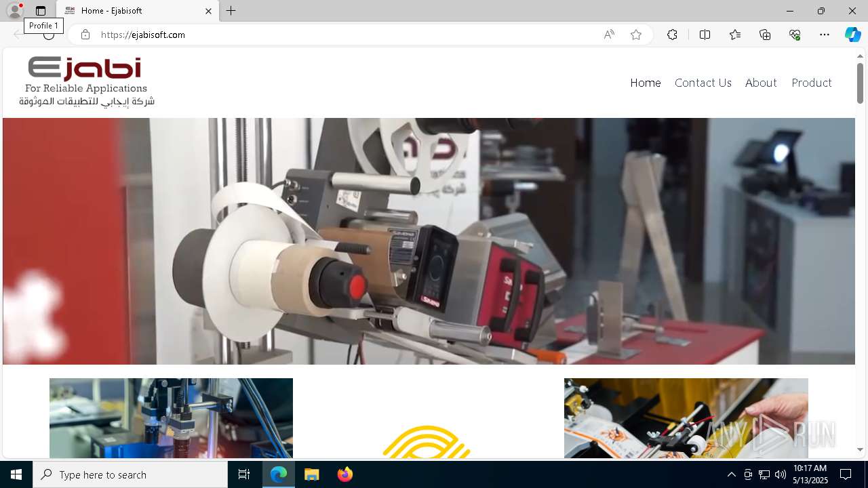
Task: Open the Extensions puzzle icon
Action: [x=672, y=35]
